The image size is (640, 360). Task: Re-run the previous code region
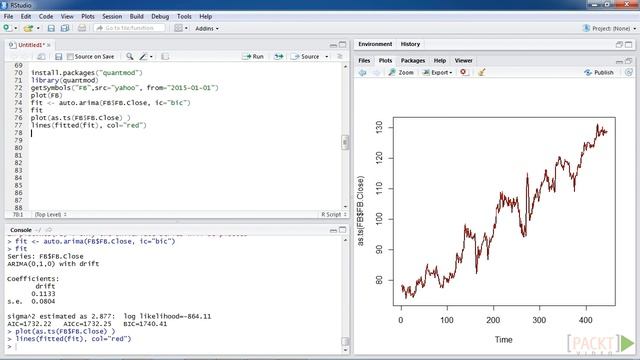(279, 56)
